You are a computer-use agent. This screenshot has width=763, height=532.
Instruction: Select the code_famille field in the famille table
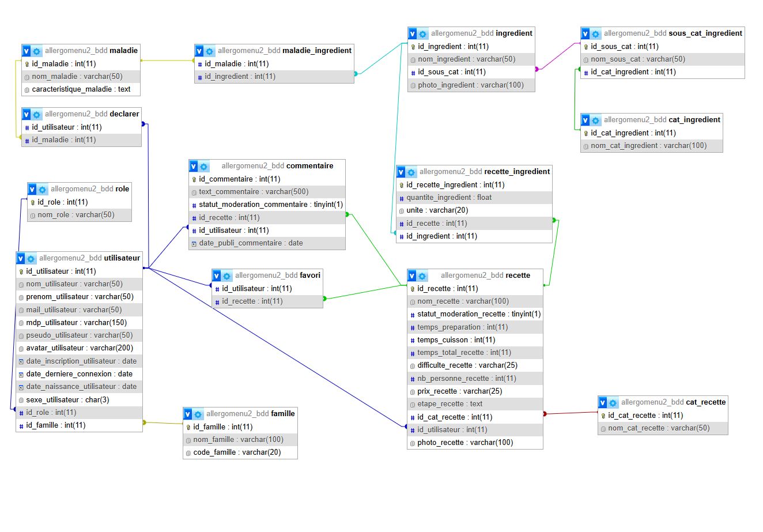(237, 452)
